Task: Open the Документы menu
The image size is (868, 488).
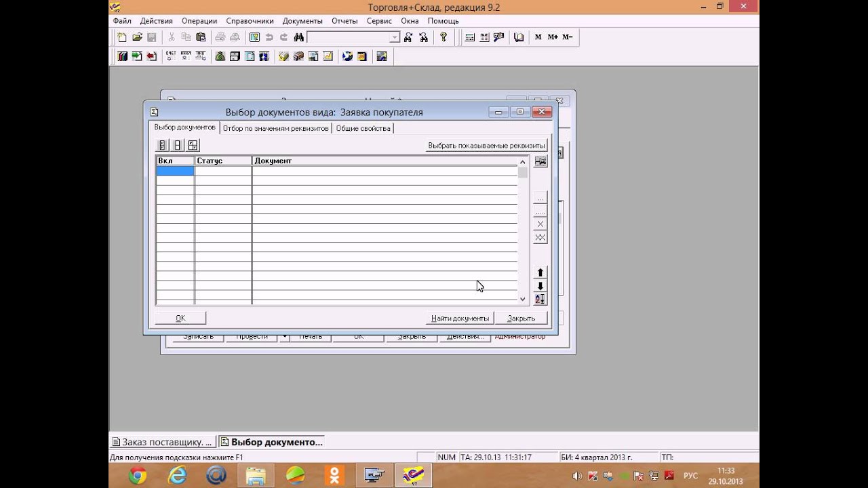Action: 302,21
